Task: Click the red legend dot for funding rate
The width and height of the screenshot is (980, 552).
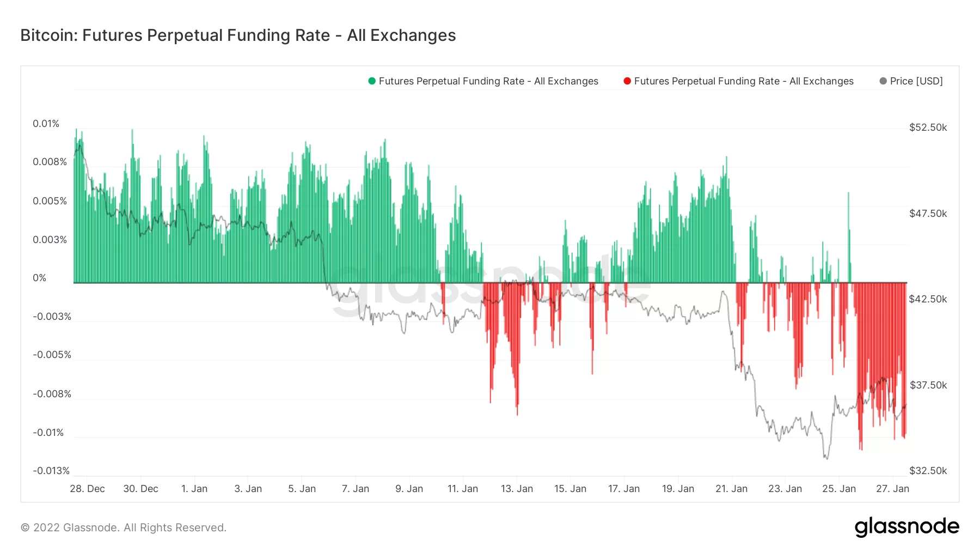Action: [x=627, y=81]
